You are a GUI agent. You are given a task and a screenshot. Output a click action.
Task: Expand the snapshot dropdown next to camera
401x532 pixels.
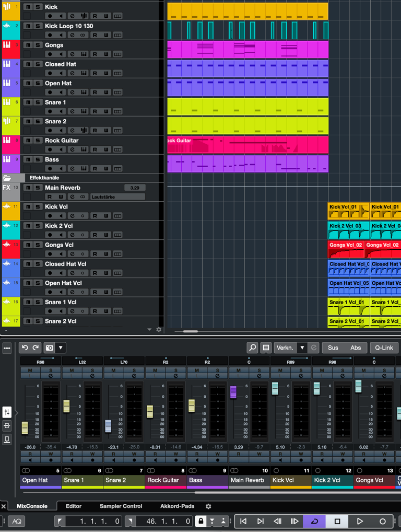61,348
